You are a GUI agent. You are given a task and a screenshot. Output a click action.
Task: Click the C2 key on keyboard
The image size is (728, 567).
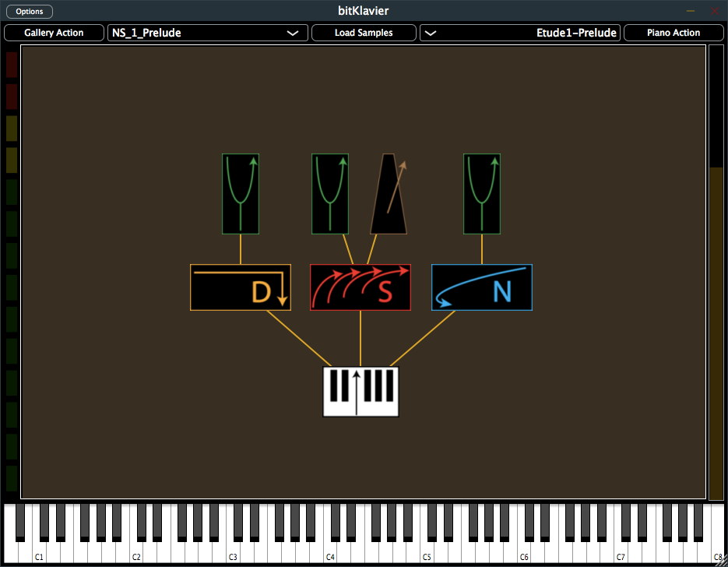(136, 553)
